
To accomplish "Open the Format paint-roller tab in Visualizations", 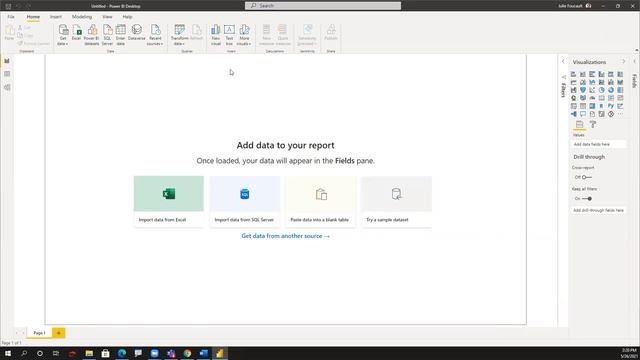I will pyautogui.click(x=593, y=125).
